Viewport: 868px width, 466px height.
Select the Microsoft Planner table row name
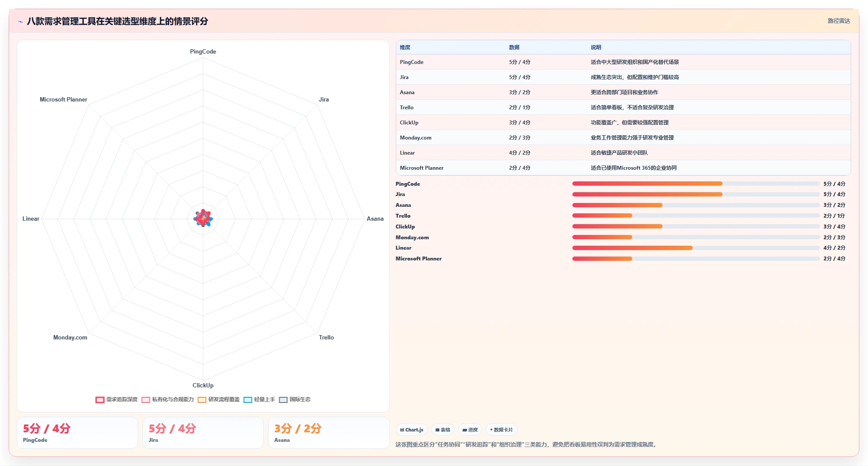[x=422, y=168]
